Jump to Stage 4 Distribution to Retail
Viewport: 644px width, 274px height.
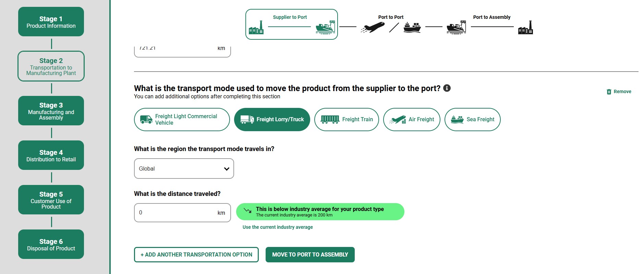click(x=51, y=155)
